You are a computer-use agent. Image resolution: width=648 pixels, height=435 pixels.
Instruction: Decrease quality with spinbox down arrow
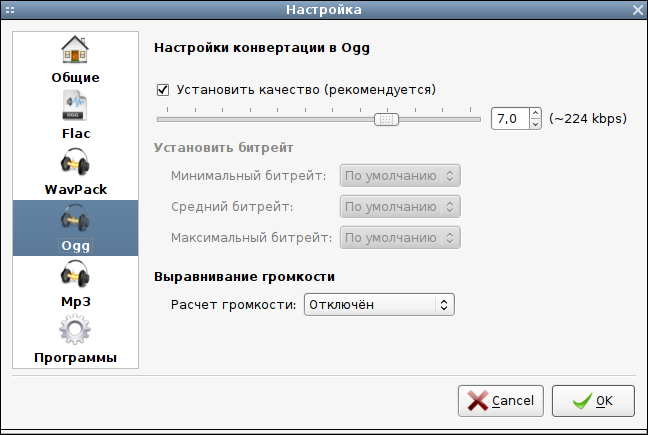pos(535,124)
